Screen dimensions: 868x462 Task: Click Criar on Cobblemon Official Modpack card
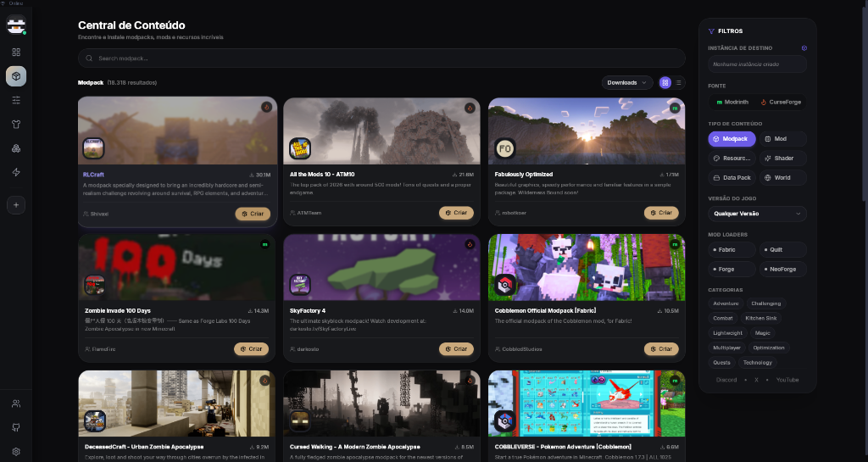[661, 349]
